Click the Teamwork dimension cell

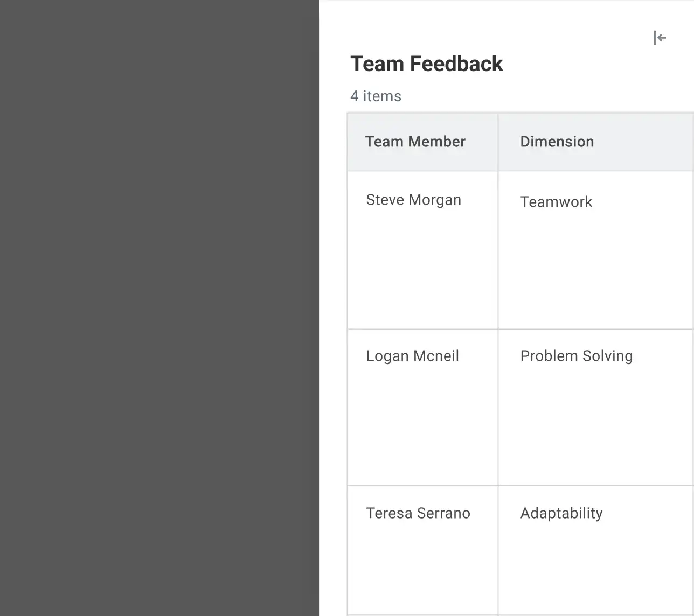[x=556, y=202]
